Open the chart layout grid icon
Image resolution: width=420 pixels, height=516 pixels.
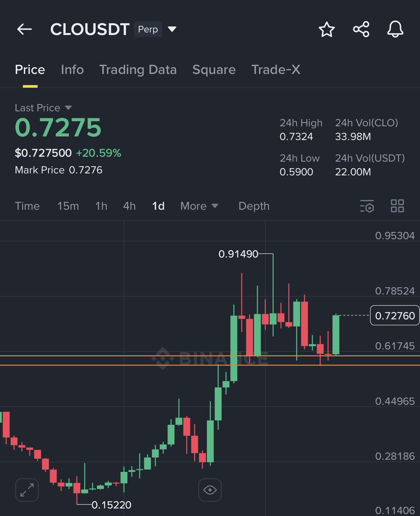pyautogui.click(x=397, y=206)
